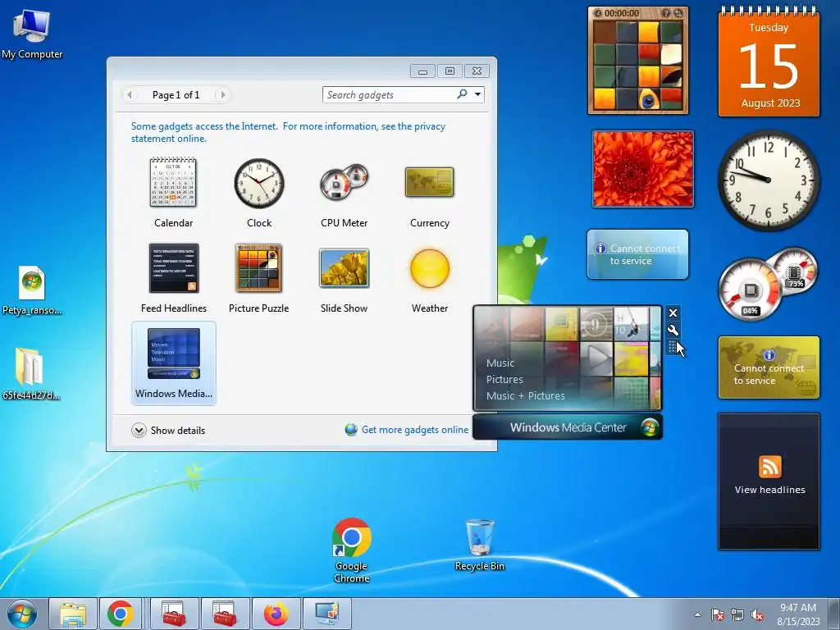The height and width of the screenshot is (630, 840).
Task: Select the 65fe44d27d... folder on desktop
Action: [x=30, y=374]
